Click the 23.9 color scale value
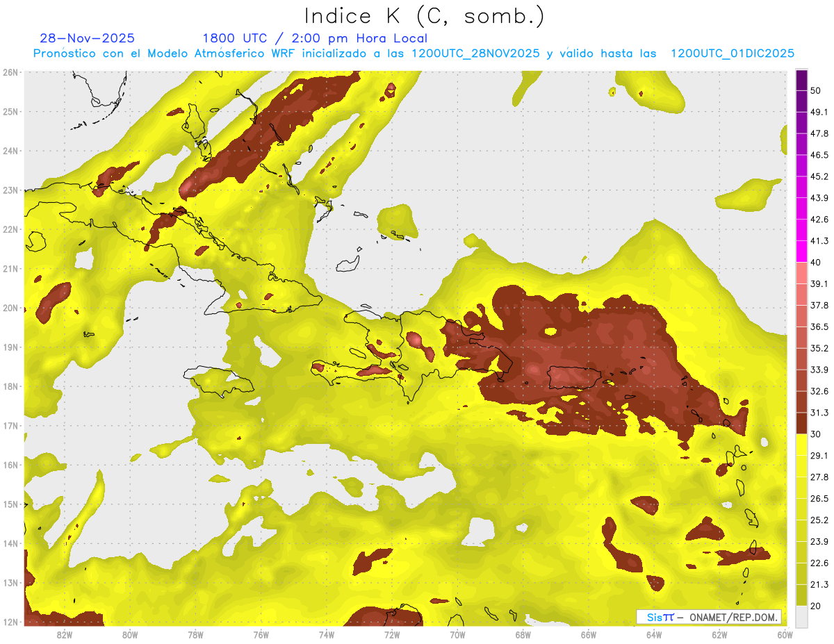The image size is (834, 644). click(819, 542)
